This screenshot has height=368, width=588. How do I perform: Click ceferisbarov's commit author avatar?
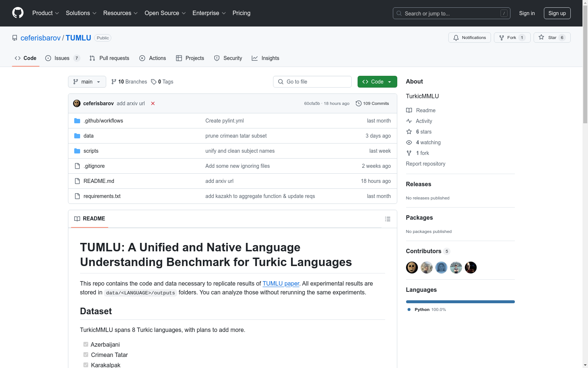tap(77, 103)
